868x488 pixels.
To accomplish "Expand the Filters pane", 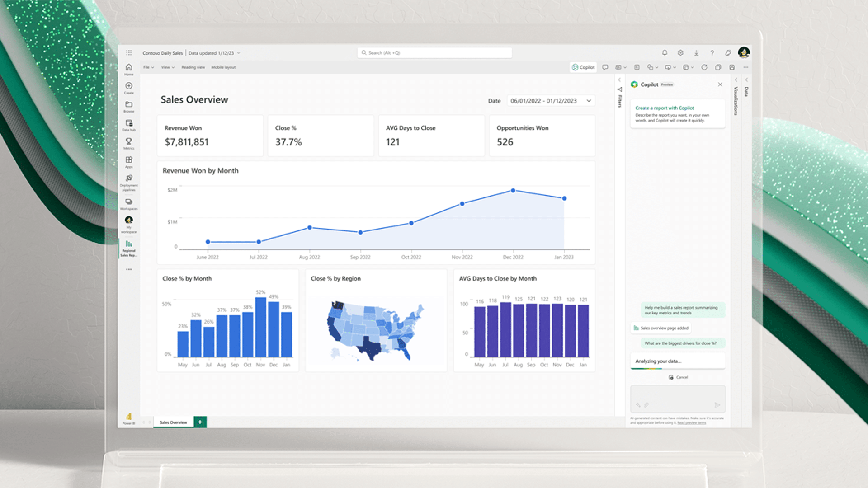I will click(619, 80).
